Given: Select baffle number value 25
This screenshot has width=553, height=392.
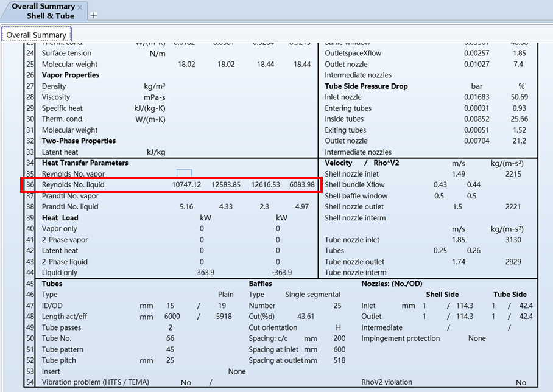Looking at the screenshot, I should [x=337, y=306].
